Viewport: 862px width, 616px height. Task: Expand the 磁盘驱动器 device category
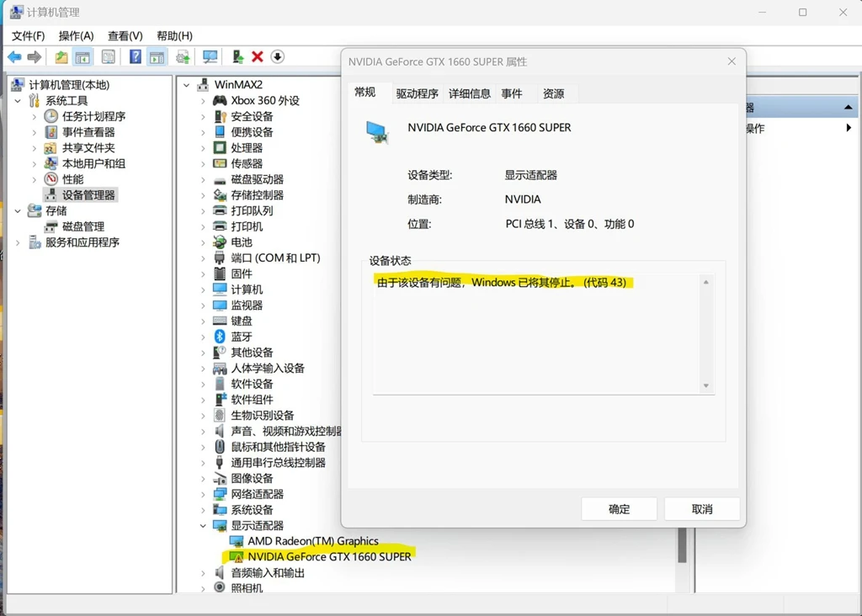pyautogui.click(x=203, y=180)
